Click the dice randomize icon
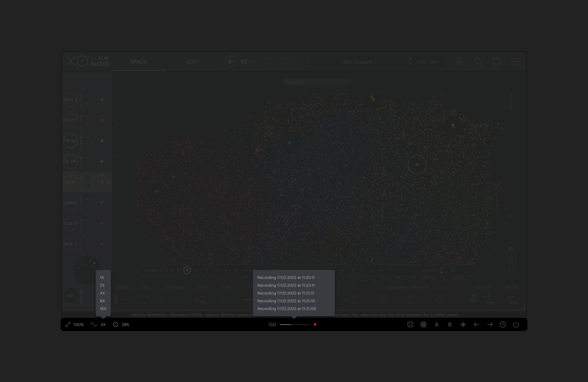 click(410, 325)
